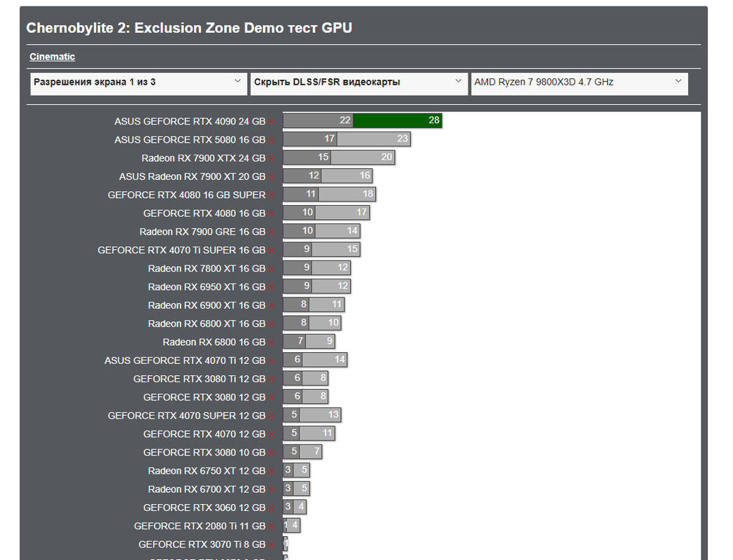Click the 23 fps bar of RTX 5080
733x560 pixels.
374,139
